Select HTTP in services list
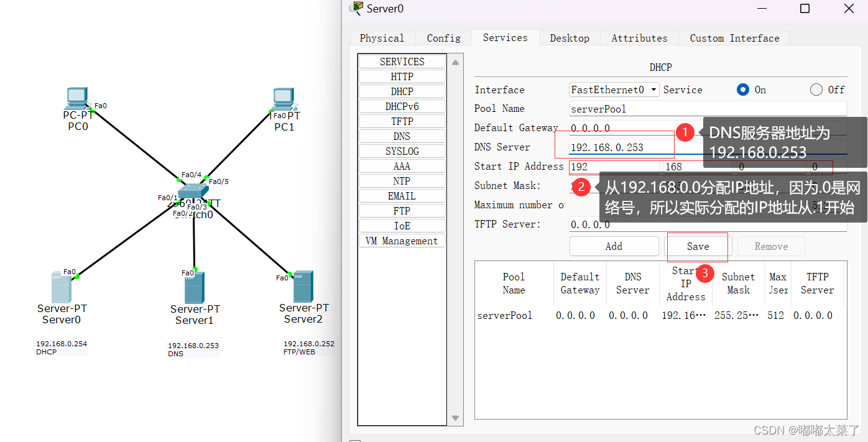Image resolution: width=868 pixels, height=442 pixels. [x=402, y=76]
